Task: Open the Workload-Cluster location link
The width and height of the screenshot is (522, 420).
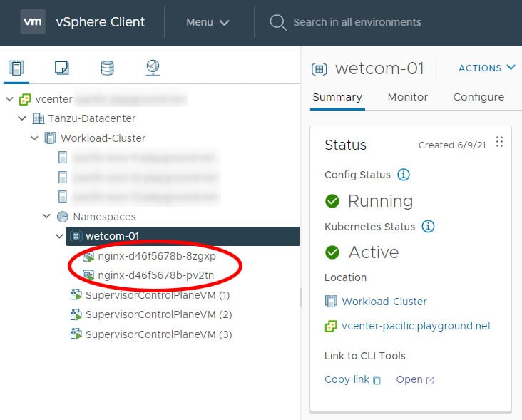Action: click(384, 302)
